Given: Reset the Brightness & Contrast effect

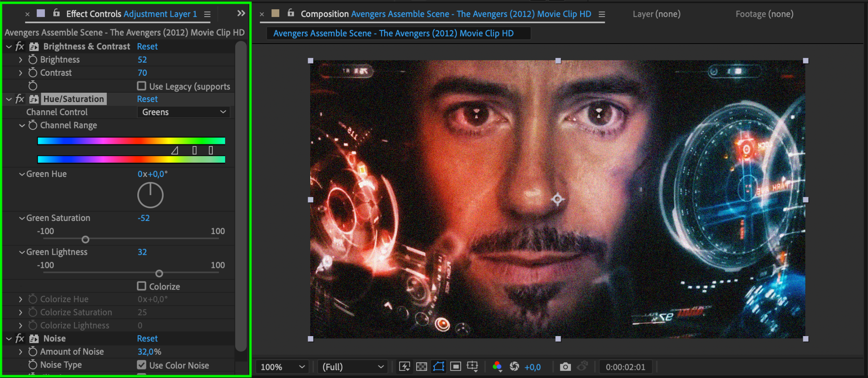Looking at the screenshot, I should click(x=147, y=47).
